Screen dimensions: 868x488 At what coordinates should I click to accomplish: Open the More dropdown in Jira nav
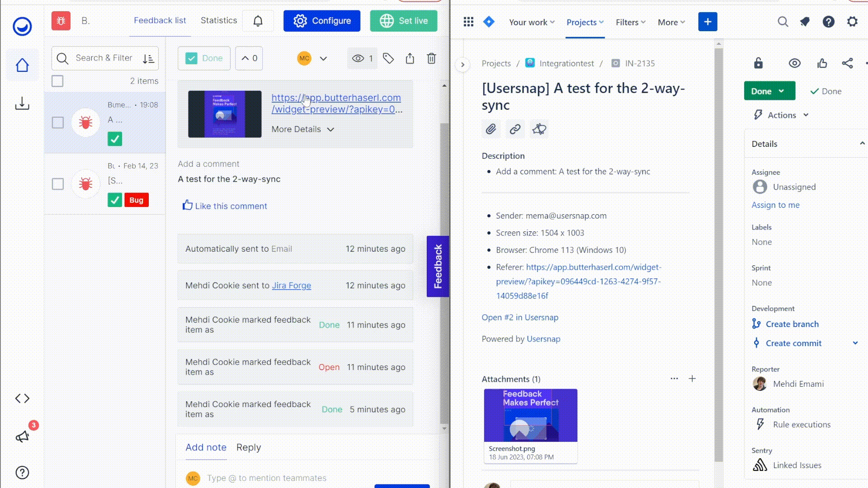(x=671, y=22)
